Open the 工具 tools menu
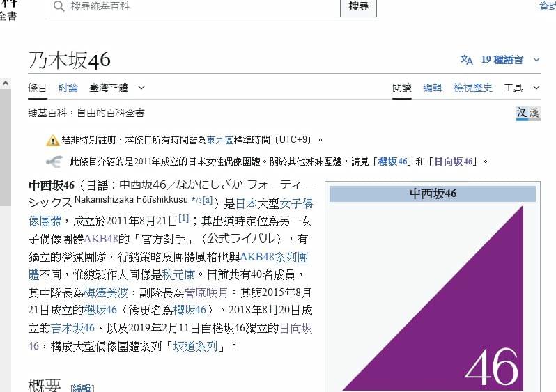The width and height of the screenshot is (556, 392). (x=522, y=88)
